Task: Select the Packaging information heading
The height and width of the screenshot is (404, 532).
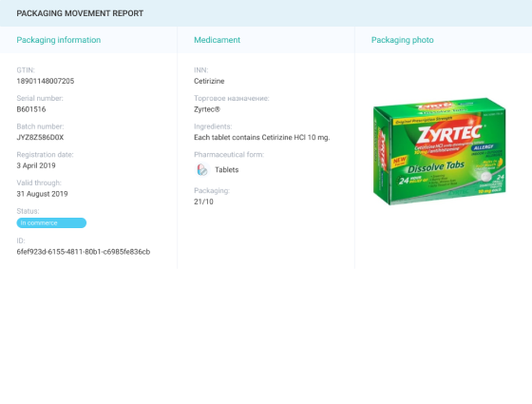Action: coord(59,40)
